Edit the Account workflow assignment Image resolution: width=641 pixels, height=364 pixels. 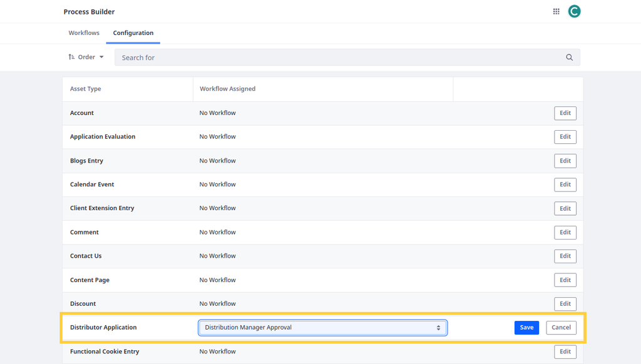[x=565, y=113]
